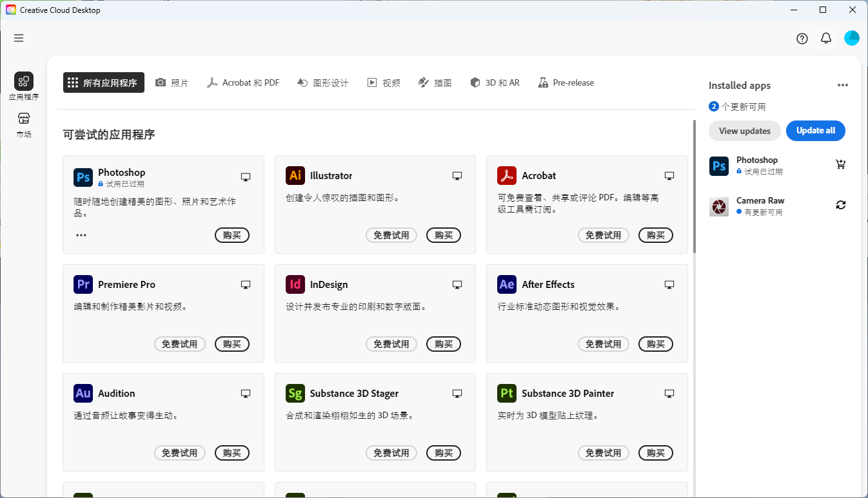Start the Illustrator 免费试用

tap(391, 235)
